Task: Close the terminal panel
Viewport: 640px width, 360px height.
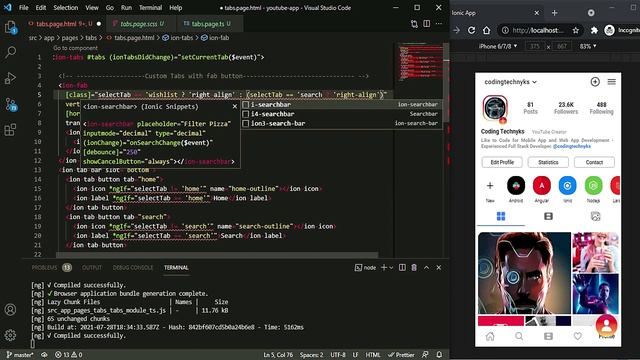Action: click(439, 267)
